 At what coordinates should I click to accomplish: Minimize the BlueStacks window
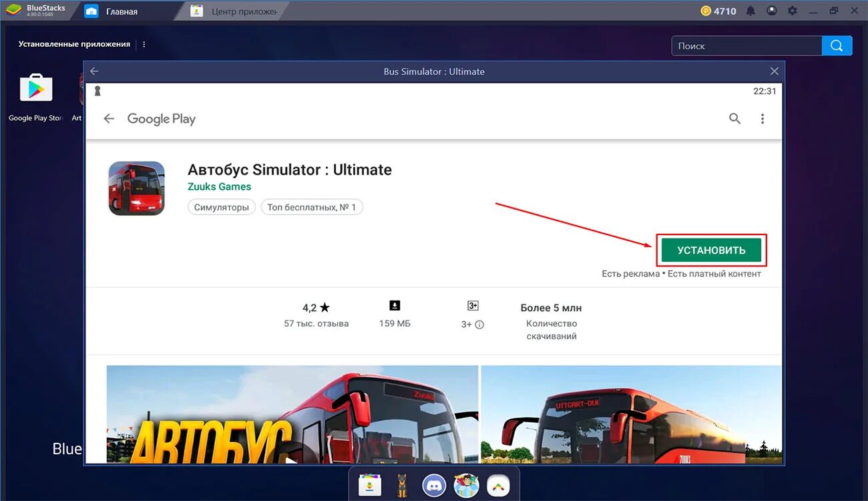pos(813,11)
